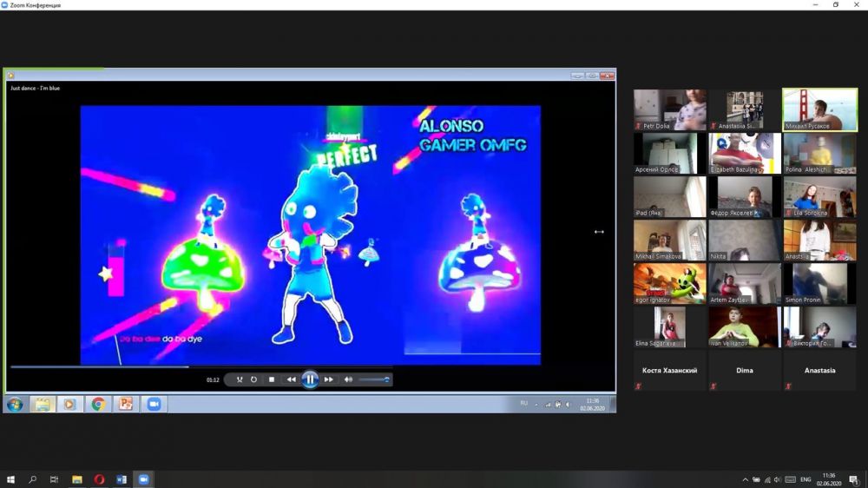Screen dimensions: 868x488
Task: Select Elina Sagarieva's video thumbnail
Action: click(x=670, y=327)
